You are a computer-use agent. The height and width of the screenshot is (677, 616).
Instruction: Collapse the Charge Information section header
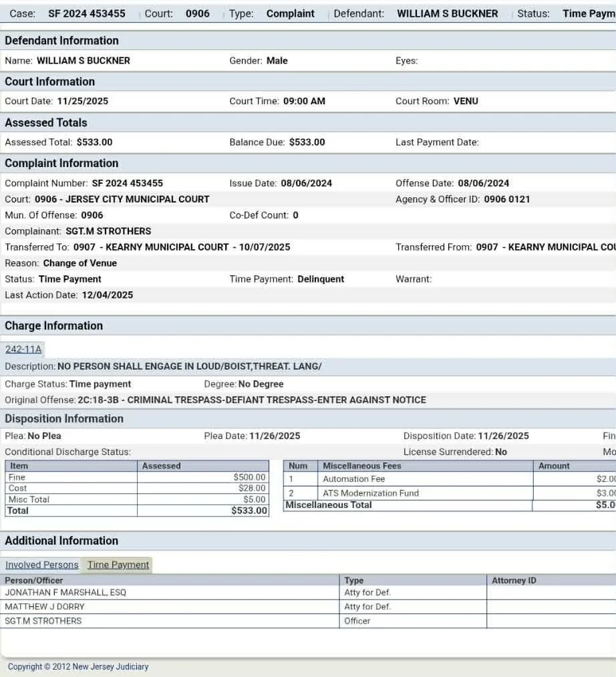tap(53, 325)
